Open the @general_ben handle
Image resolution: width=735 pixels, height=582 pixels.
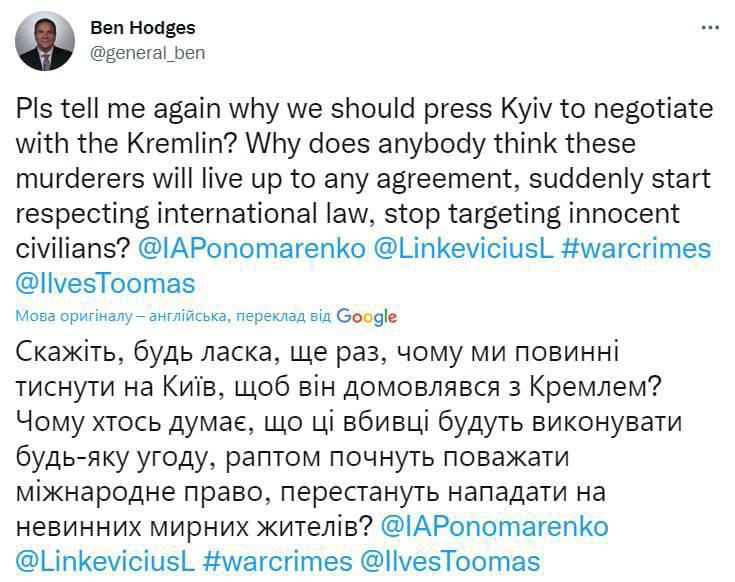(x=147, y=53)
